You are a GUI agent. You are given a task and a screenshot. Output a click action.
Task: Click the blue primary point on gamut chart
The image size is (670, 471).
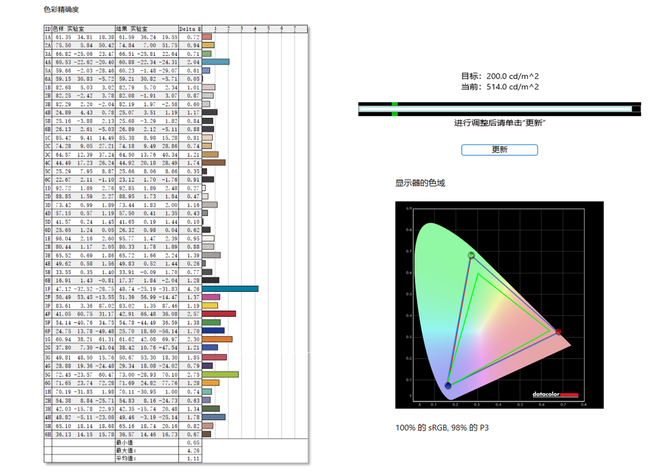448,386
